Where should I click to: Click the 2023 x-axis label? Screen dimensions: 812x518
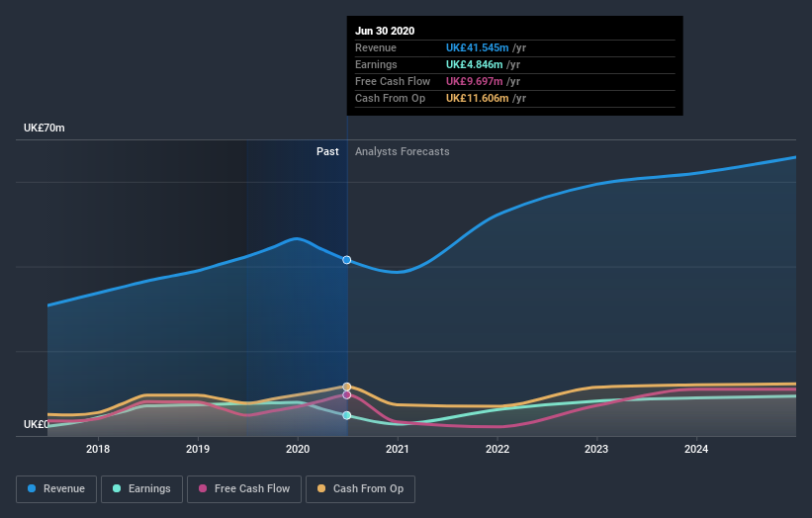(x=596, y=449)
